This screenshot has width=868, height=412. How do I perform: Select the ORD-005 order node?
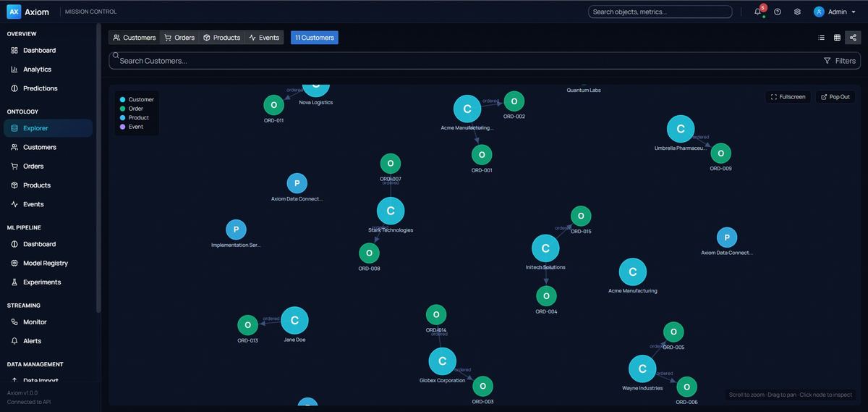(x=673, y=332)
